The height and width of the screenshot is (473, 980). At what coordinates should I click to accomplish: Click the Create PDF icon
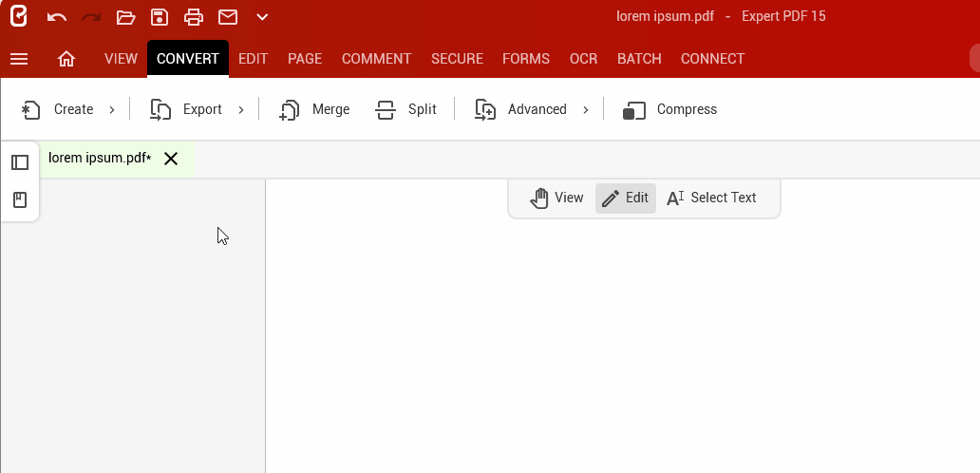click(30, 109)
